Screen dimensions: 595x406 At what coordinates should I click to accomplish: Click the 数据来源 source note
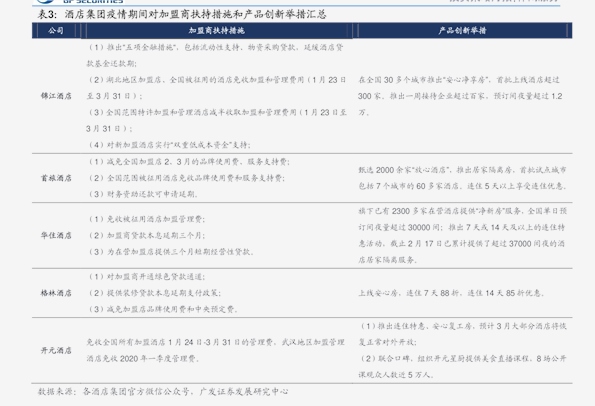point(162,392)
